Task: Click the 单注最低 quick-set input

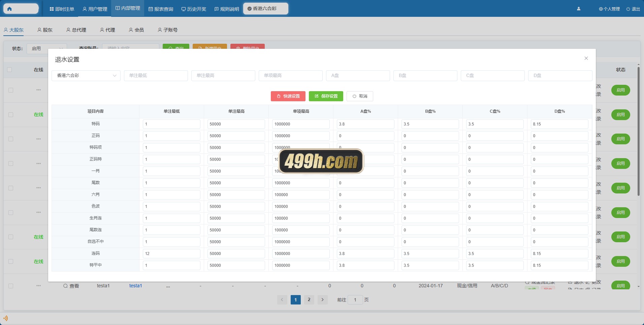Action: click(156, 76)
